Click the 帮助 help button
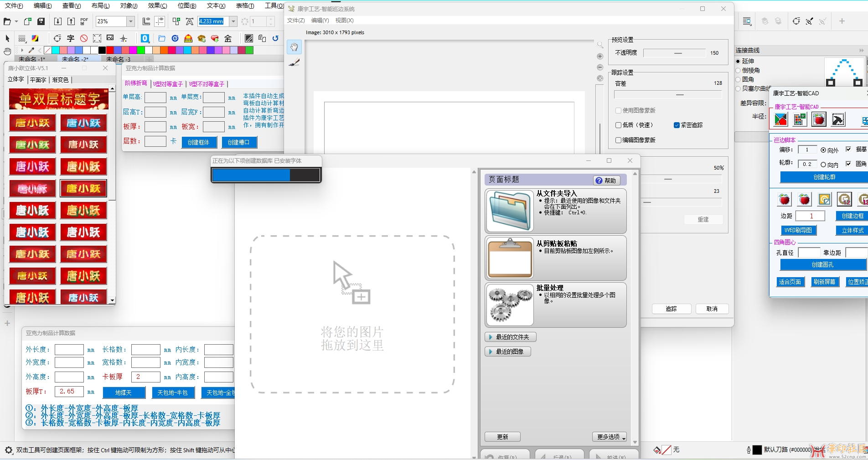Screen dimensions: 868x460 click(x=606, y=181)
